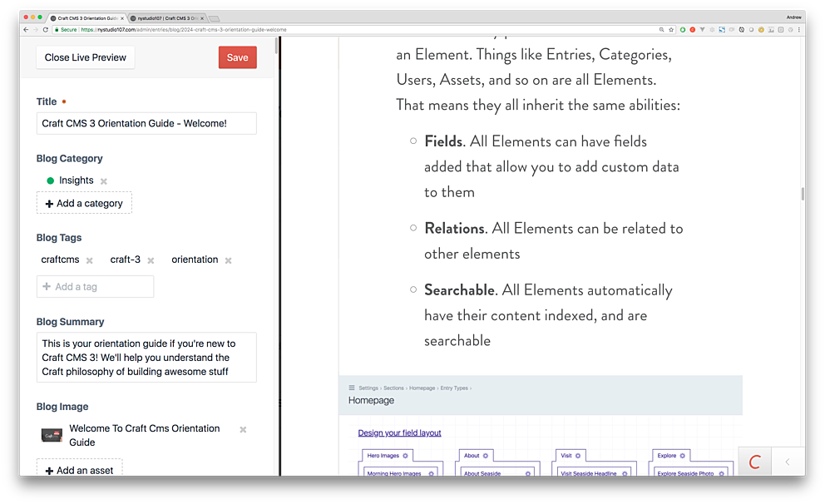Collapse the widget with the left chevron

click(x=788, y=462)
